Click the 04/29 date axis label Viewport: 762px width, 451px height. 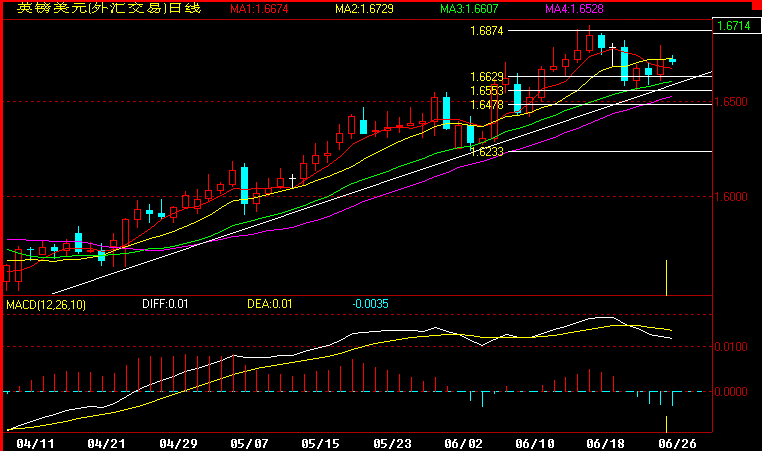tap(178, 443)
